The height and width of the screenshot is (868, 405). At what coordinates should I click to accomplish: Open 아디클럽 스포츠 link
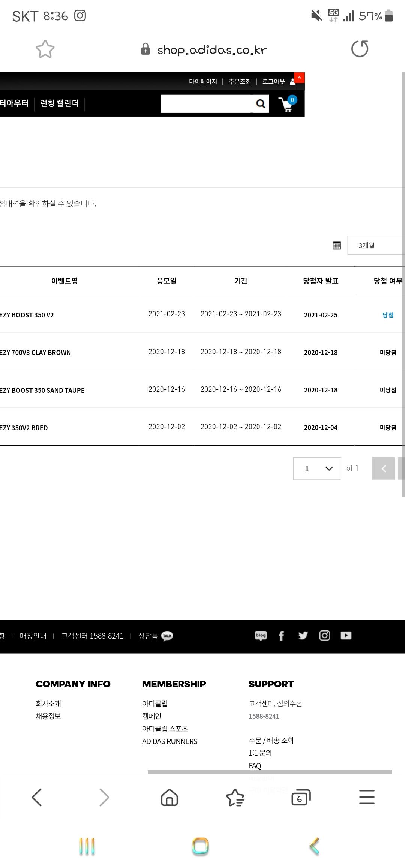[x=165, y=729]
